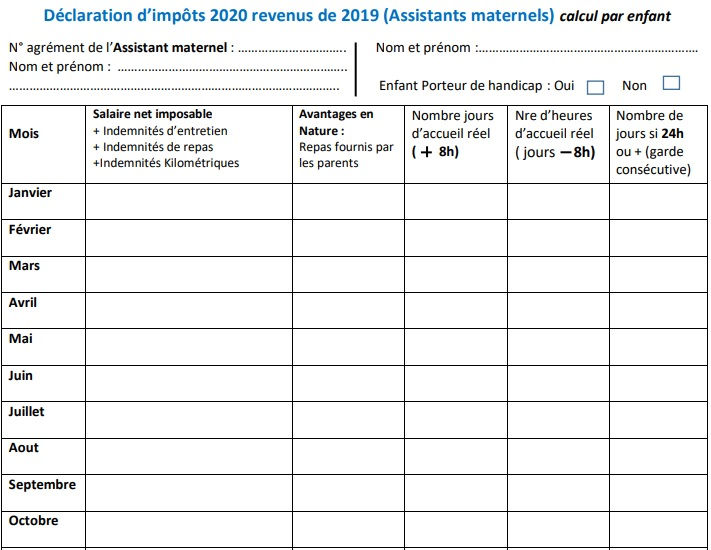Tick the Oui handicap checkbox
This screenshot has width=711, height=550.
pyautogui.click(x=595, y=88)
